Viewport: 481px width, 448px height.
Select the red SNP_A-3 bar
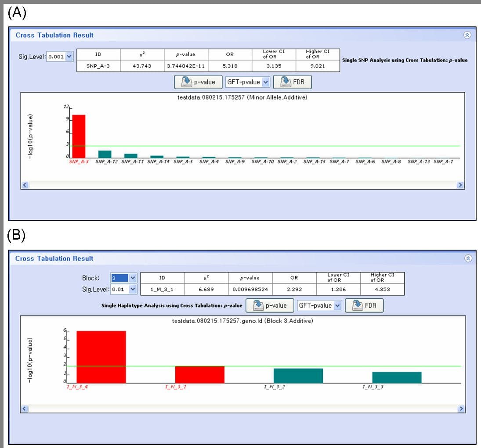tap(79, 136)
